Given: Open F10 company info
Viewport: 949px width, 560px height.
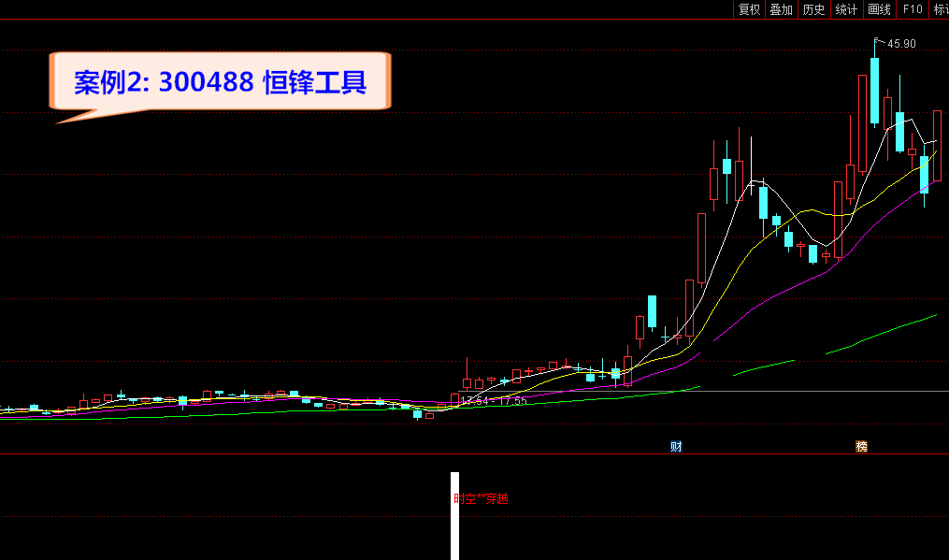Looking at the screenshot, I should click(x=913, y=9).
